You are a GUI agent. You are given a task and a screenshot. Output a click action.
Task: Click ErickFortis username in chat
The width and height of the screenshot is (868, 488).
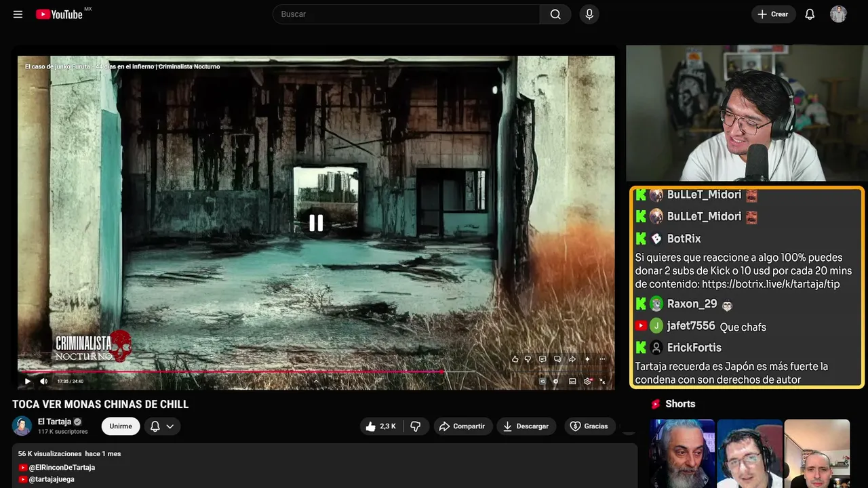coord(694,348)
